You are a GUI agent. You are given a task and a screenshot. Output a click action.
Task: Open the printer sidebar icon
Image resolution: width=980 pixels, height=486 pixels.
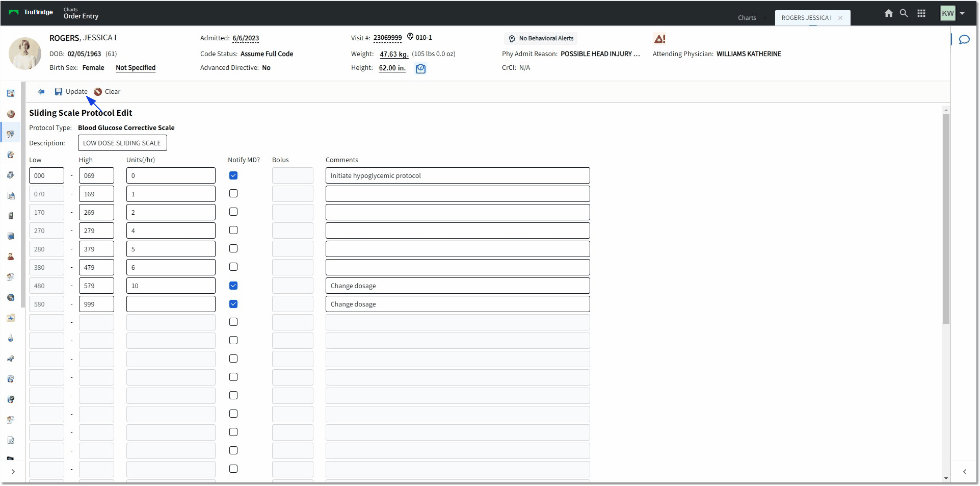coord(11,175)
